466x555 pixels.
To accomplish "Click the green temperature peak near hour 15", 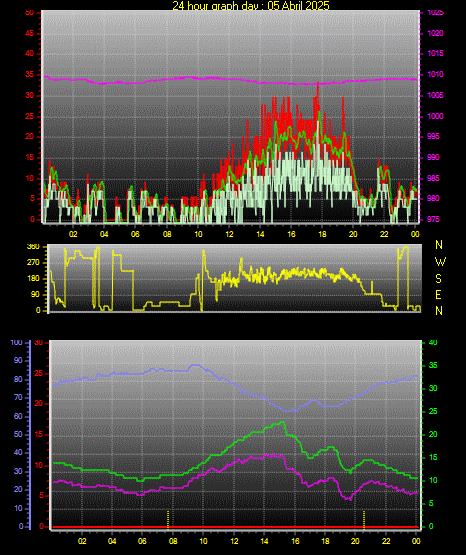I will tap(282, 422).
